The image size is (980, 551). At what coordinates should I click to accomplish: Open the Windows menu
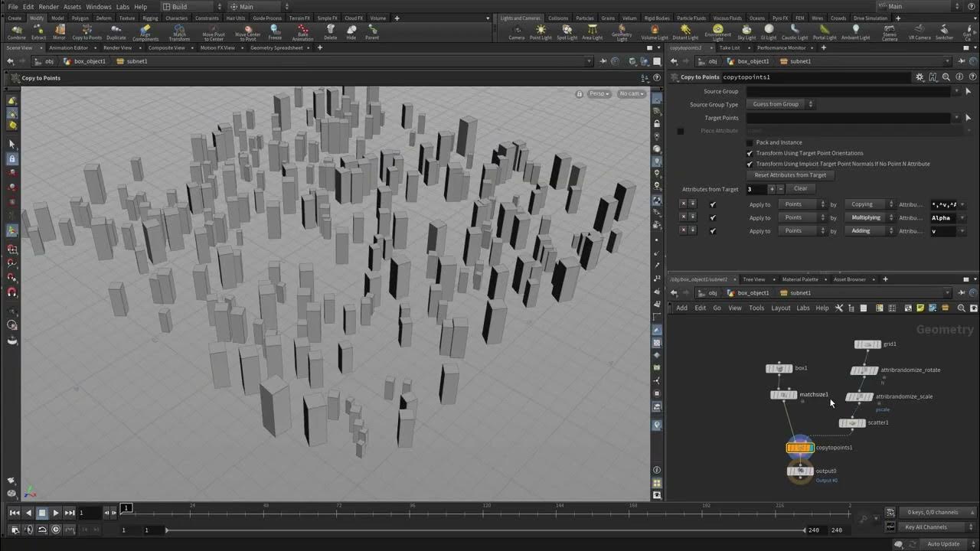coord(98,7)
